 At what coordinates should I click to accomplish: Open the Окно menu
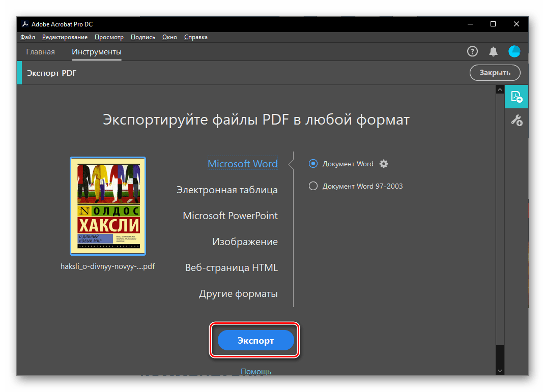point(169,37)
